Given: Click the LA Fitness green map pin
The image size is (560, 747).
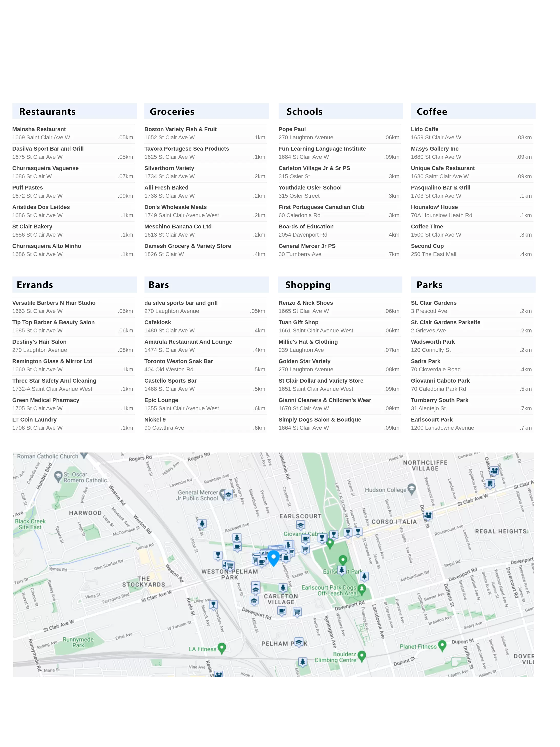Looking at the screenshot, I should [x=221, y=647].
